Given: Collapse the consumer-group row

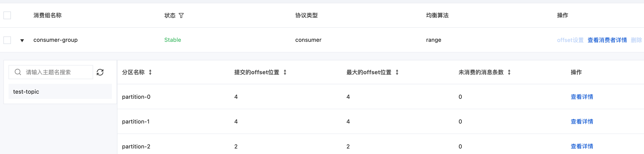Looking at the screenshot, I should coord(22,41).
